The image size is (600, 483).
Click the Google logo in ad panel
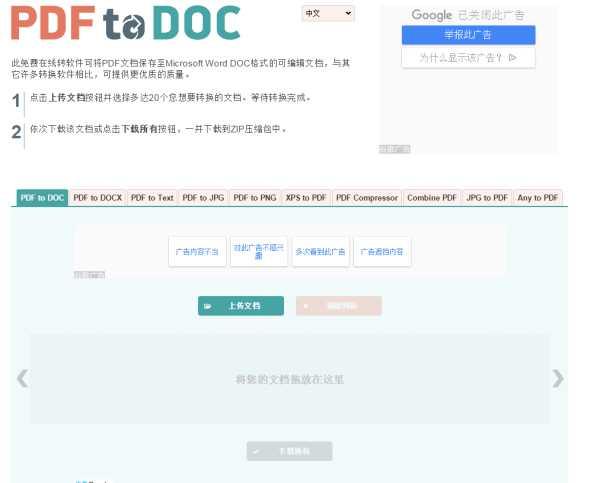point(432,15)
